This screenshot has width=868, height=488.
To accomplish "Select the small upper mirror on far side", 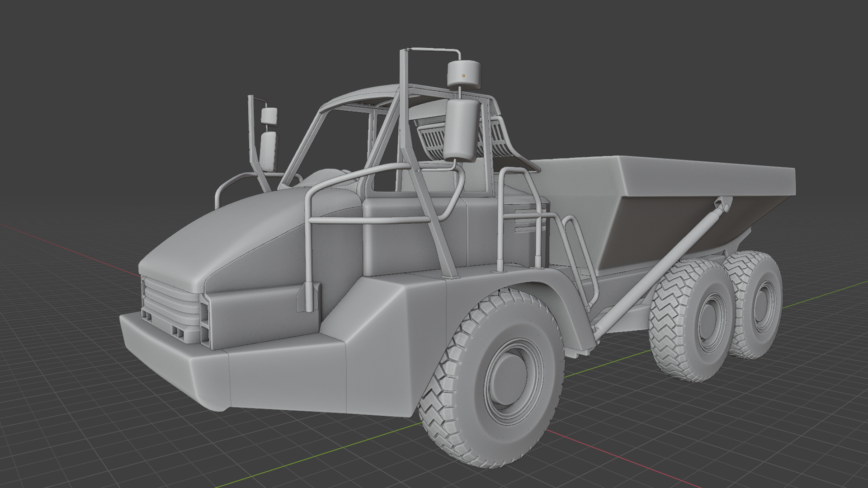I will coord(269,116).
